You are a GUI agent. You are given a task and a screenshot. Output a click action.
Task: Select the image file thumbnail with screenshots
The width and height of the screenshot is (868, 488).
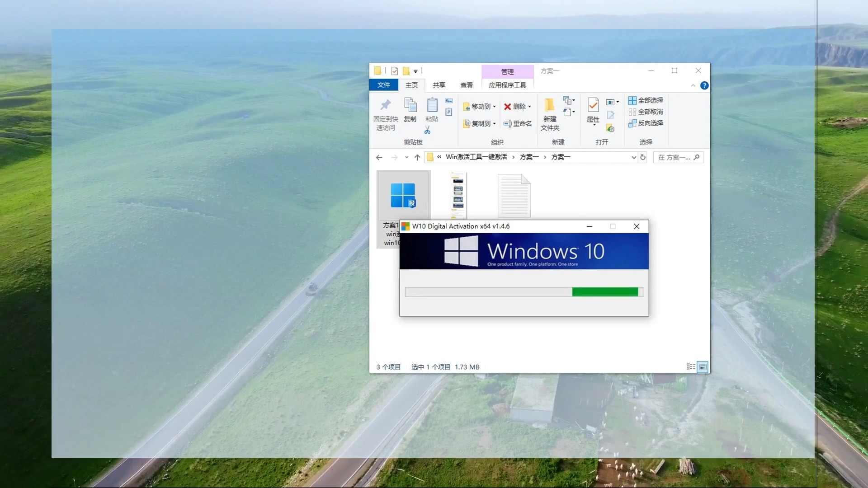[458, 195]
